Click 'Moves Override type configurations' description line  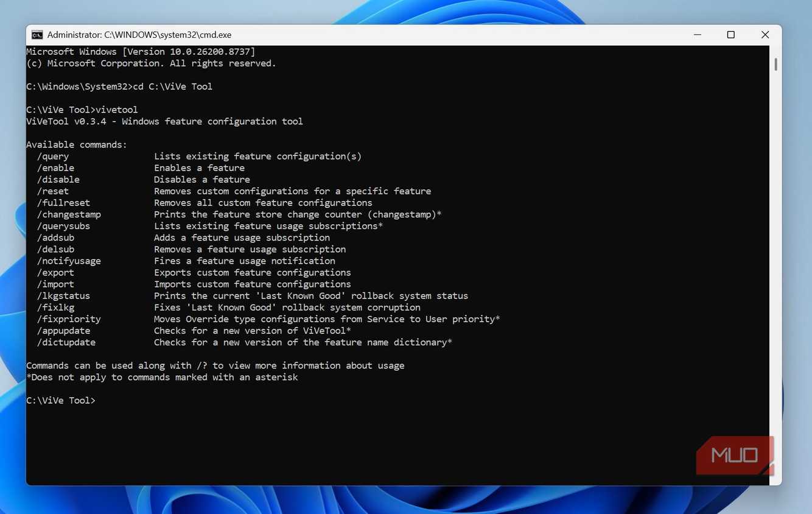coord(327,319)
